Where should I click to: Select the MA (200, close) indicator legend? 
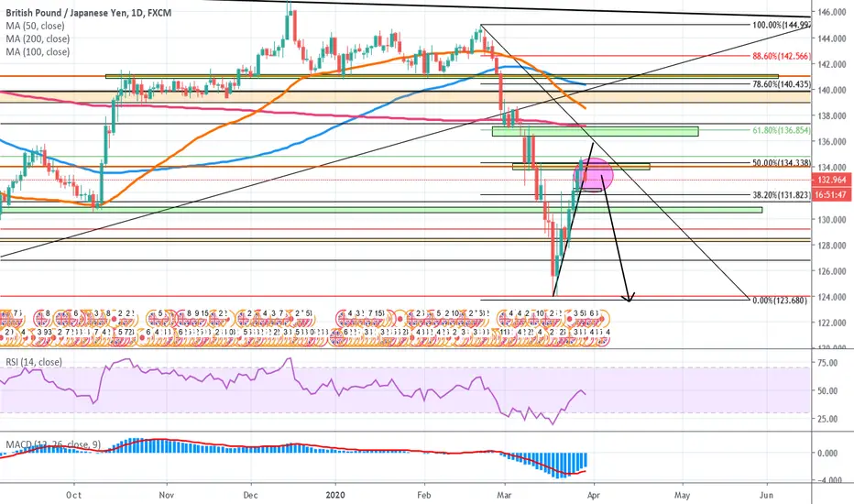(x=38, y=38)
